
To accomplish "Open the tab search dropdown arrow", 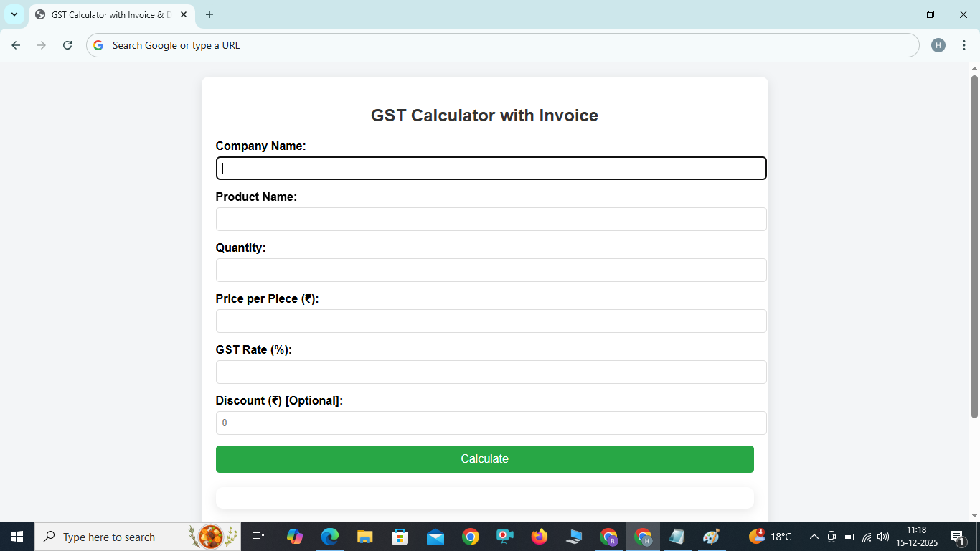I will 14,14.
